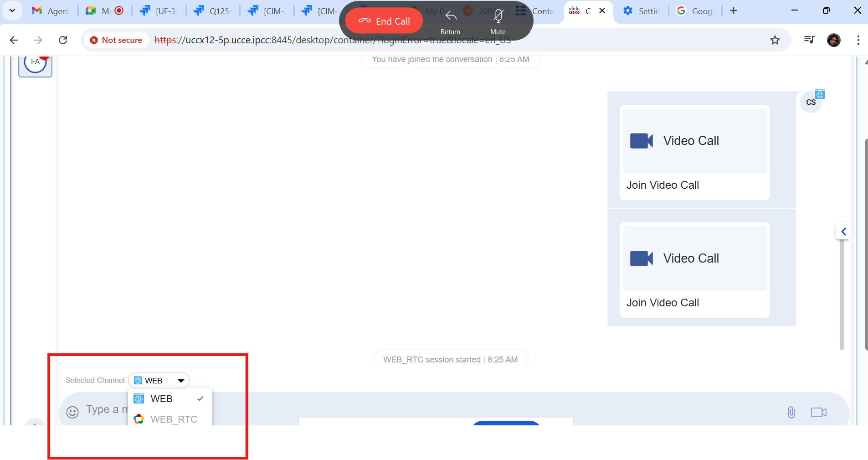The image size is (868, 460).
Task: Open media control icon in toolbar
Action: (809, 40)
